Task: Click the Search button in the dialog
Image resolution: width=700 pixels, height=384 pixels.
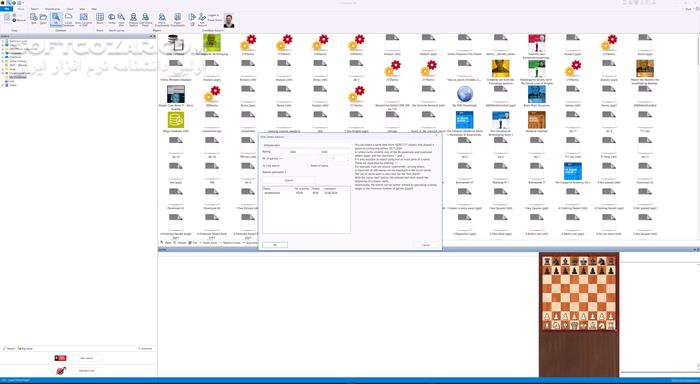Action: click(289, 180)
